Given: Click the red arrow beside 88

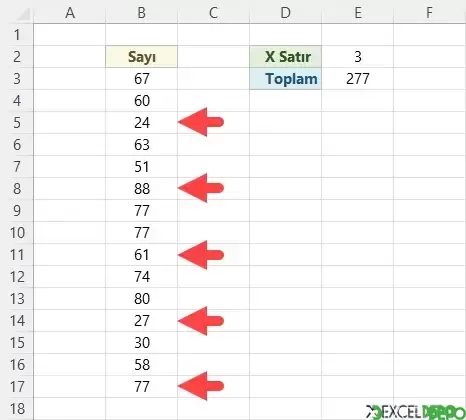Looking at the screenshot, I should pos(201,188).
